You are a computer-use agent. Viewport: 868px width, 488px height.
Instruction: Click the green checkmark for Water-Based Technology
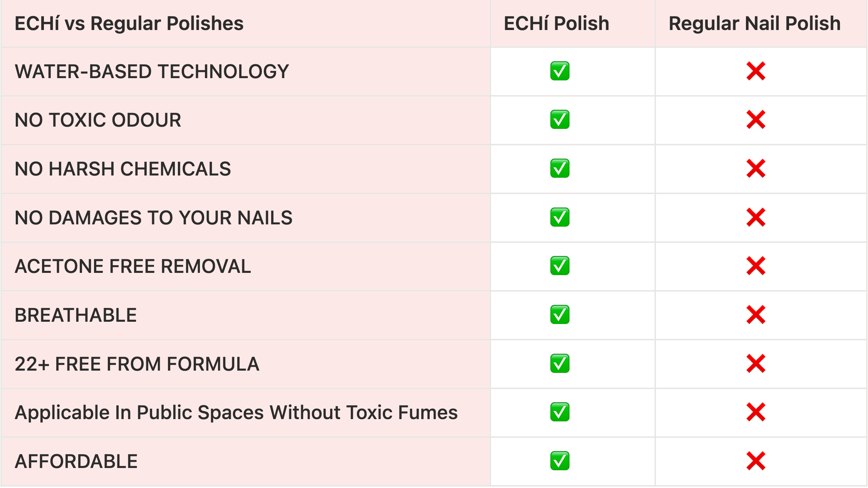pos(560,71)
